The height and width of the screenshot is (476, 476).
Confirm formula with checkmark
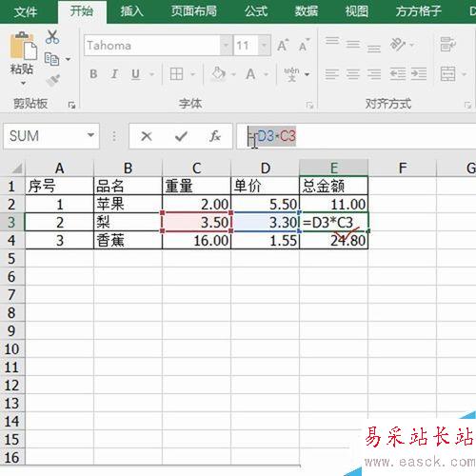point(181,136)
